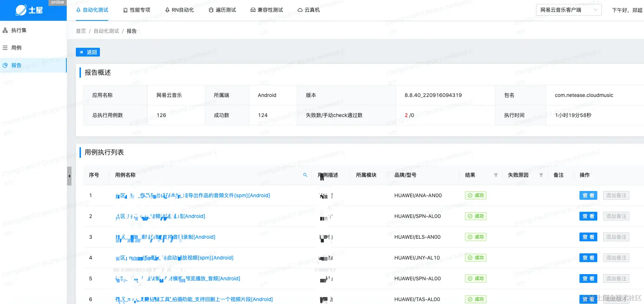Click 添加备注 for row 3

pos(616,237)
